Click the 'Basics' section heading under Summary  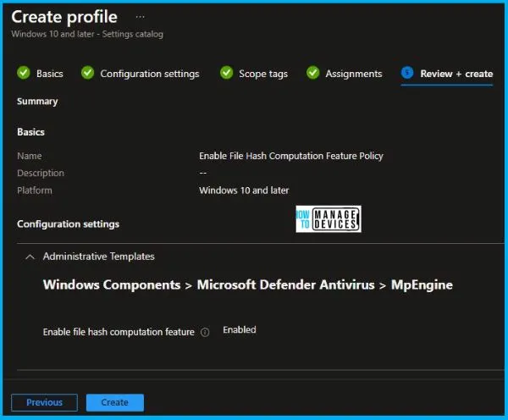(x=30, y=132)
